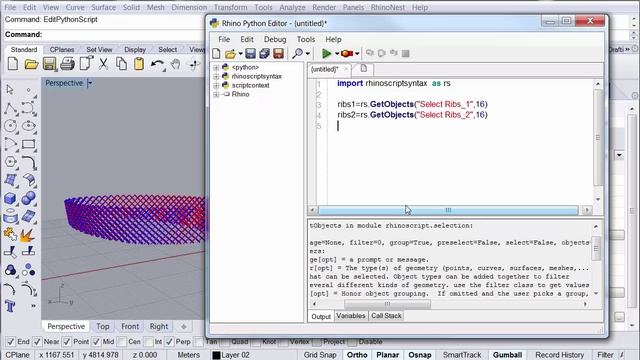Select the Box solid tool in sidebar

(11, 198)
